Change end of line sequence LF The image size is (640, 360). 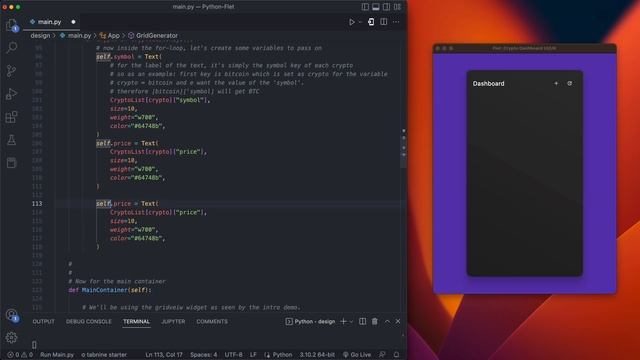click(253, 355)
